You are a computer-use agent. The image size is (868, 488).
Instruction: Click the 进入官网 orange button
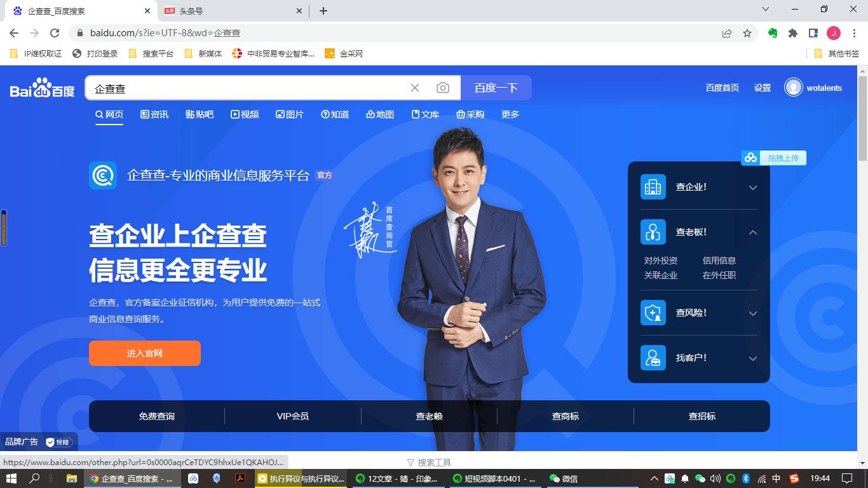click(x=144, y=353)
